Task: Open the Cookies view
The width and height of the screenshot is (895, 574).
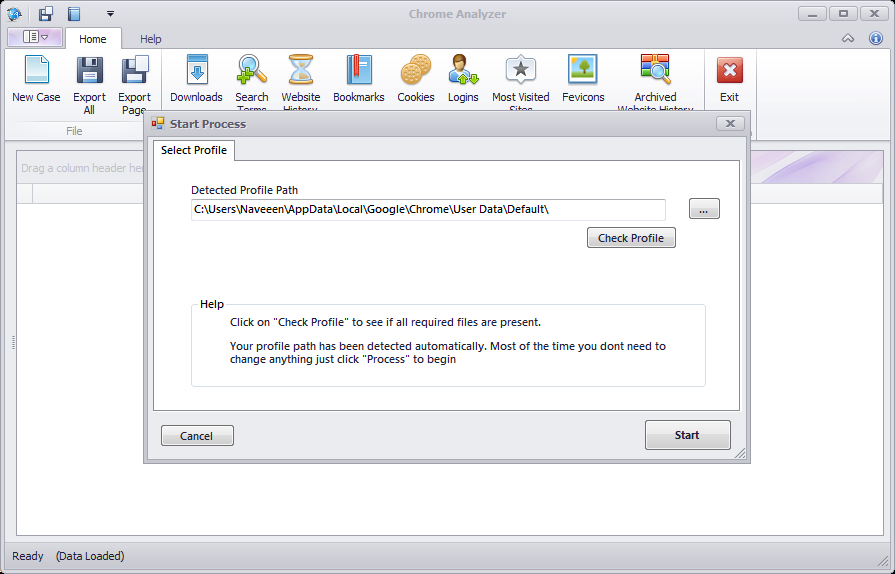Action: (x=416, y=80)
